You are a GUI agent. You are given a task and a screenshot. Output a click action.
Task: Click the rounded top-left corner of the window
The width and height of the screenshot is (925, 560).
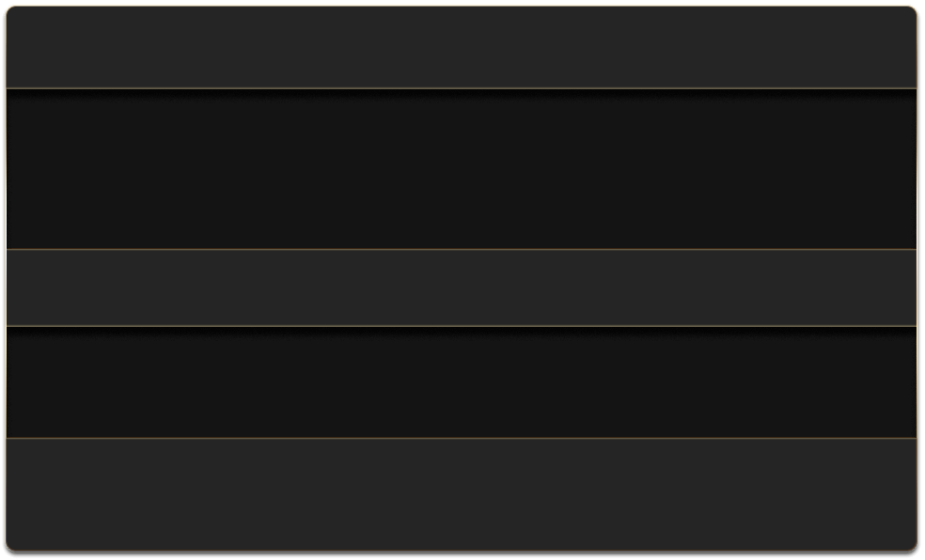(8, 8)
